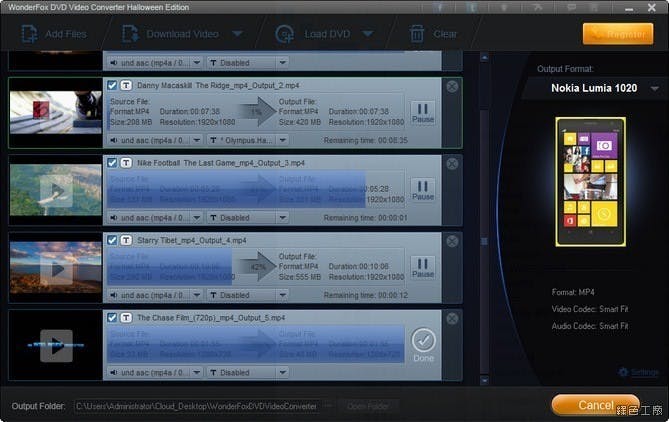Viewport: 669px width, 422px height.
Task: Click the subtitle T icon for Starry Tibet
Action: point(126,240)
